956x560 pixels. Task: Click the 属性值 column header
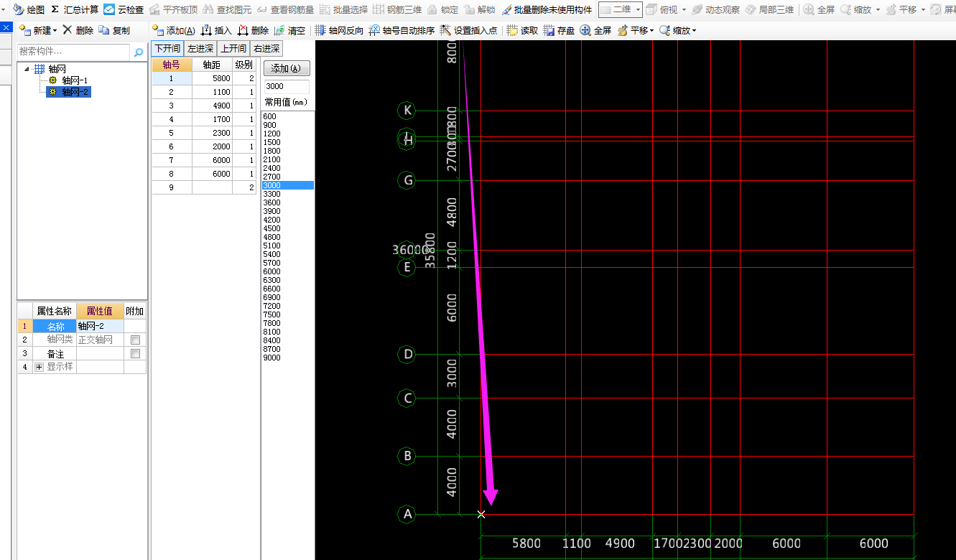100,311
